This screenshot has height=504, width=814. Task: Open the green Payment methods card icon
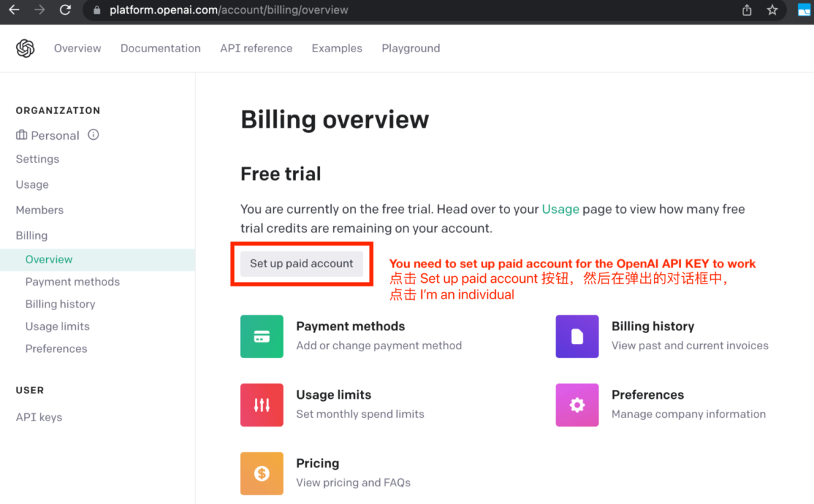tap(262, 336)
